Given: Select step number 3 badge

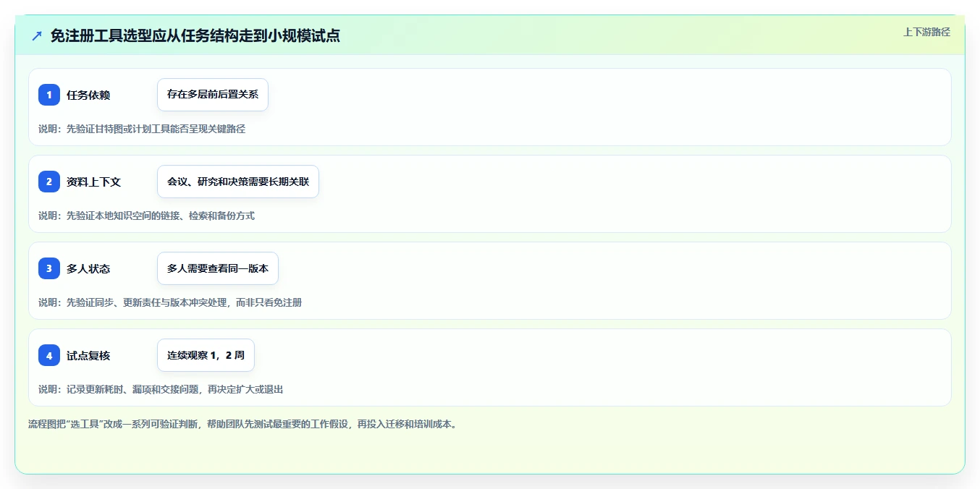Looking at the screenshot, I should 49,268.
